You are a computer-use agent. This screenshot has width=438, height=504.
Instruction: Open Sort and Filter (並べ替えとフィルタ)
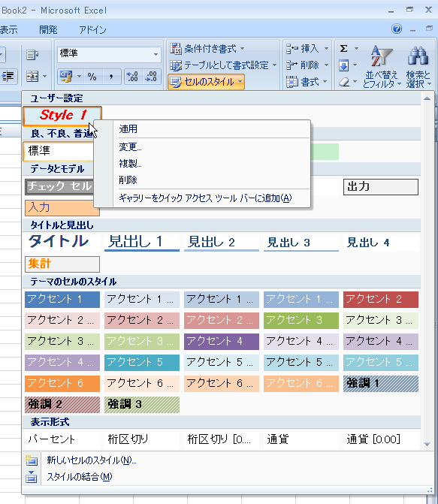[x=382, y=67]
